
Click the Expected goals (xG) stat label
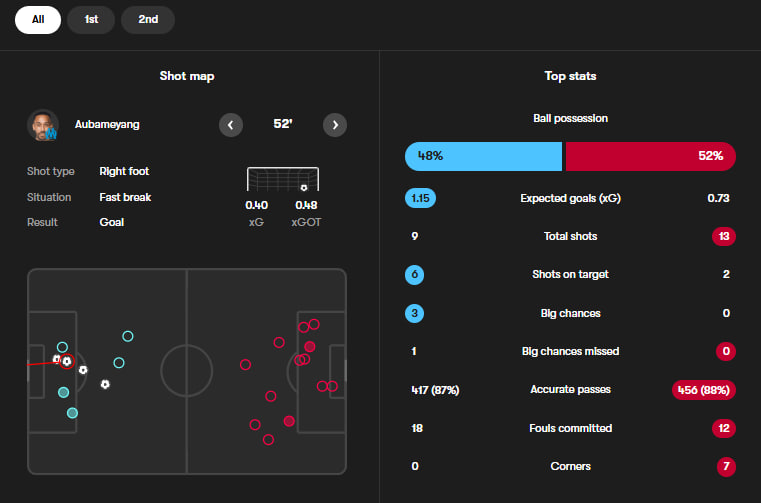(570, 198)
